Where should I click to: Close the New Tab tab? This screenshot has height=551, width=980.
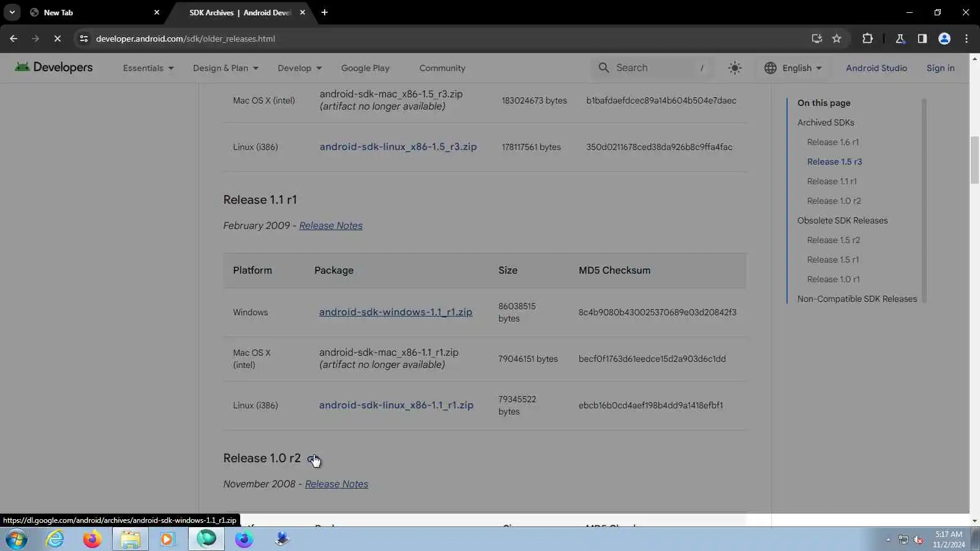click(x=156, y=12)
